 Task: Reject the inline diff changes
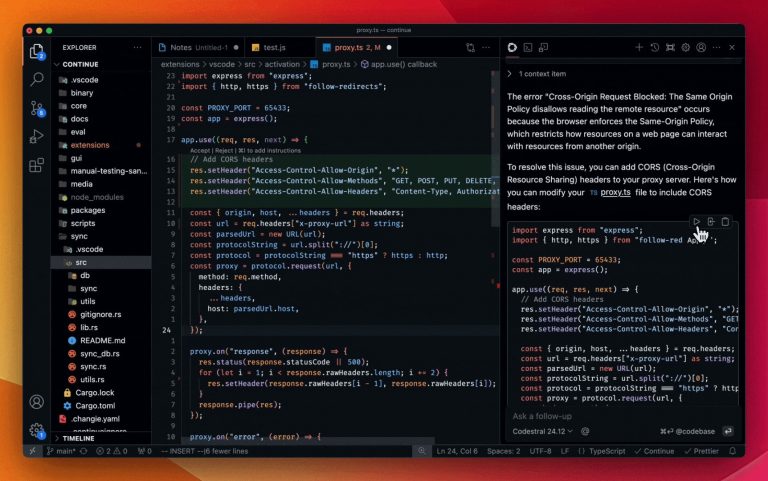coord(224,150)
